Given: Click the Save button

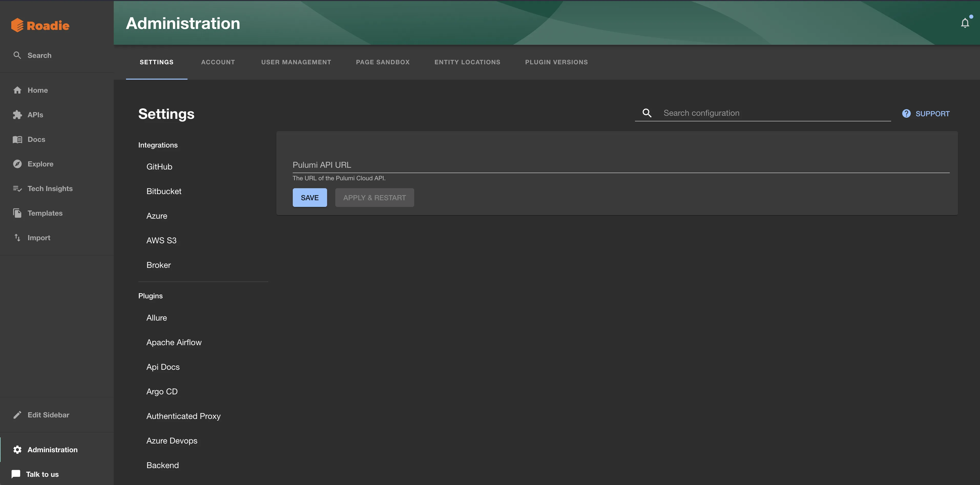Looking at the screenshot, I should (309, 197).
